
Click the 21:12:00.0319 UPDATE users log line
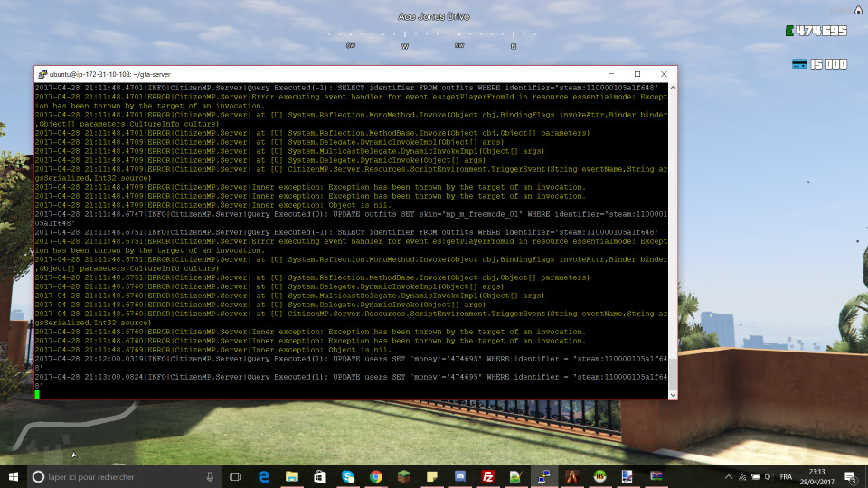[x=351, y=363]
